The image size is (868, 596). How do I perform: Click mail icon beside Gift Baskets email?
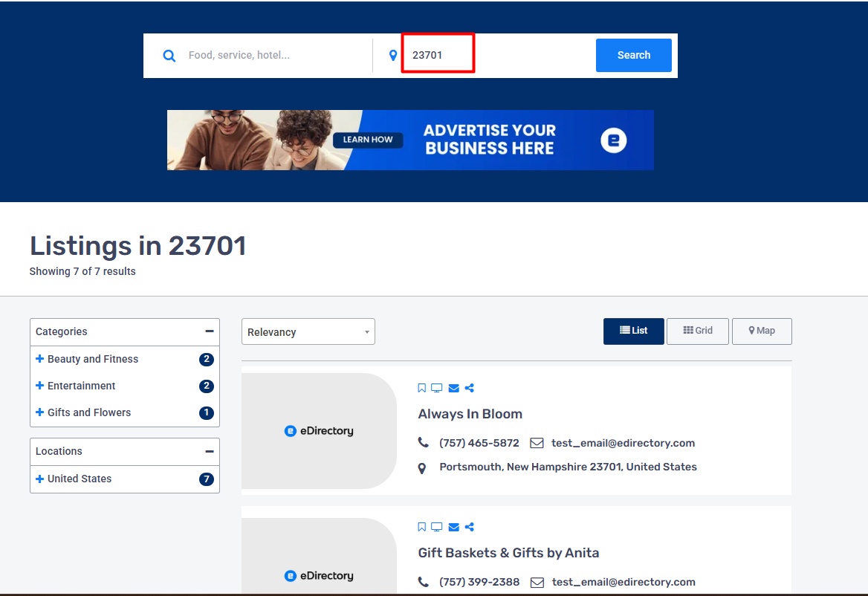point(537,582)
